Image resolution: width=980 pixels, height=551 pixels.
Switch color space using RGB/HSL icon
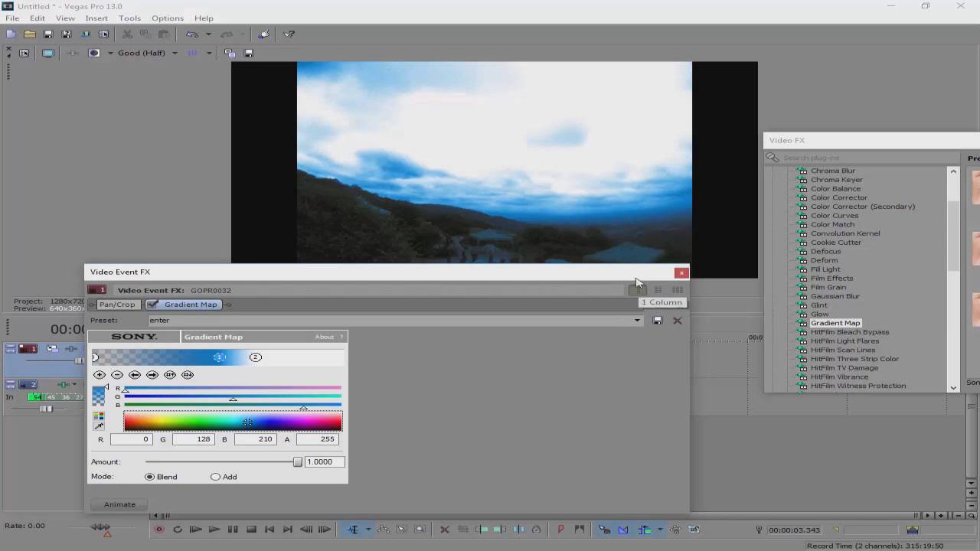pyautogui.click(x=99, y=416)
